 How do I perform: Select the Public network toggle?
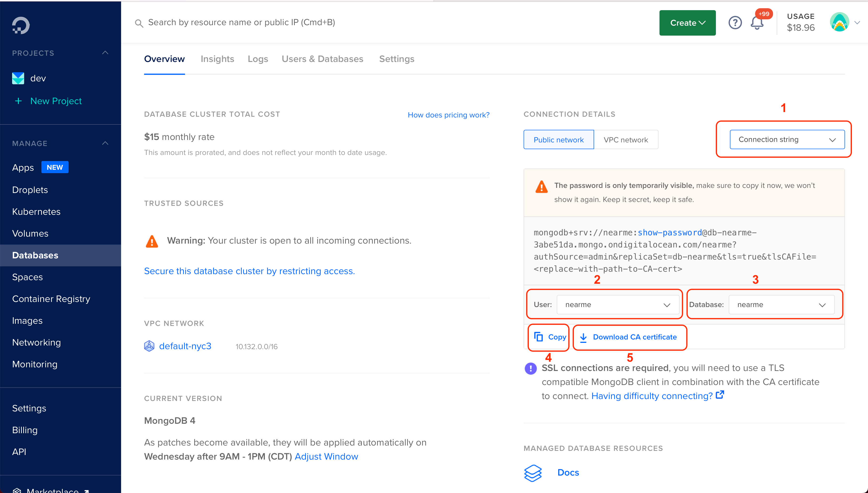pyautogui.click(x=558, y=139)
